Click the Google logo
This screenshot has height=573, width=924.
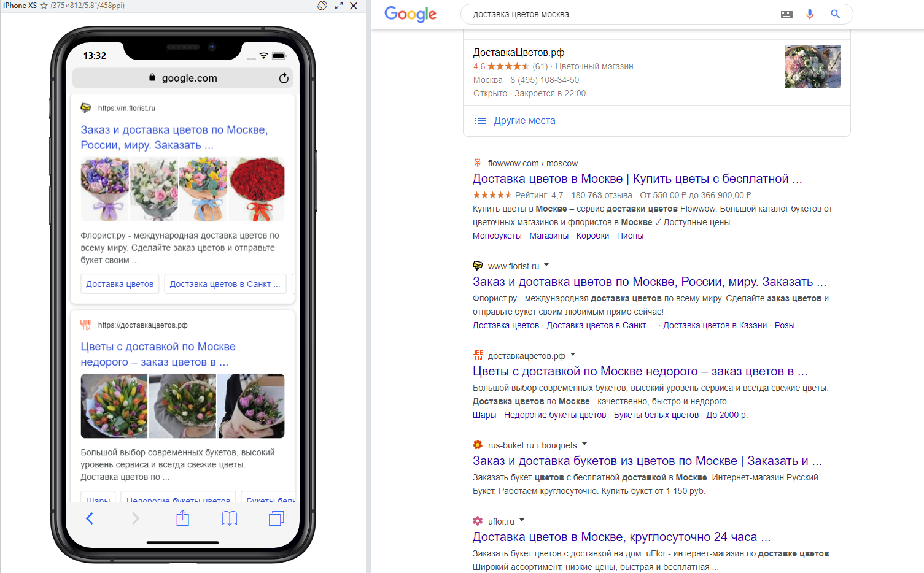(x=410, y=13)
